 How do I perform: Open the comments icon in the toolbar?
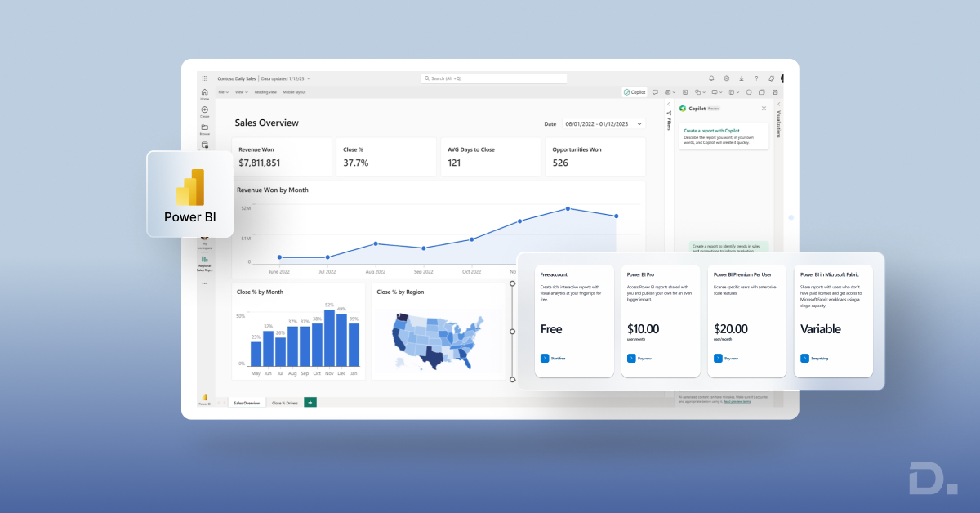point(655,91)
